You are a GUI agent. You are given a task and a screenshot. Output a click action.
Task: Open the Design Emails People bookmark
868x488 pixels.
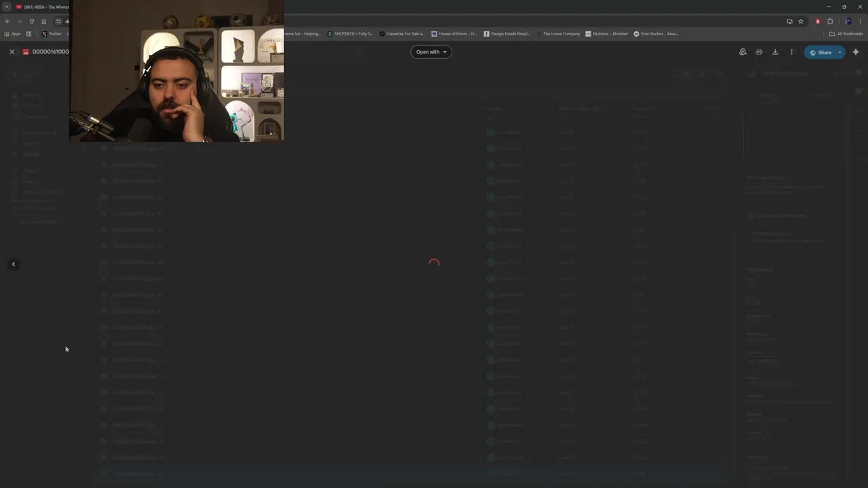(507, 34)
